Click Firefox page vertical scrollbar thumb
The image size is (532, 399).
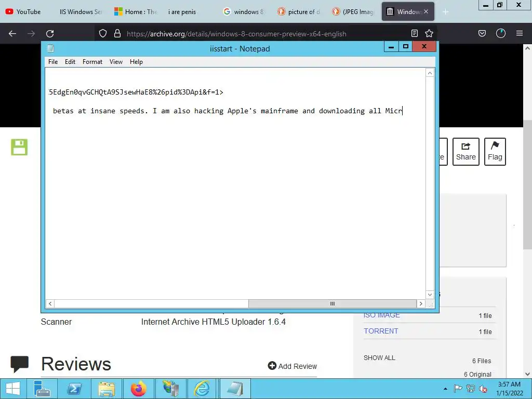[x=528, y=185]
